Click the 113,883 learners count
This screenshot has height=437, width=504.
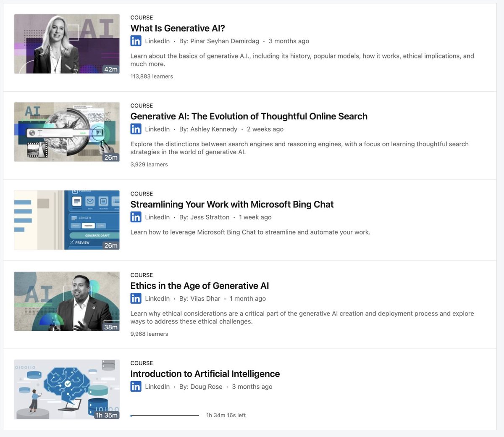(x=152, y=76)
